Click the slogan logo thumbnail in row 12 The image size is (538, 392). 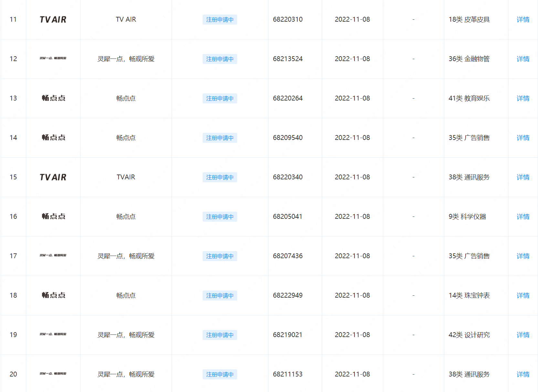coord(53,58)
